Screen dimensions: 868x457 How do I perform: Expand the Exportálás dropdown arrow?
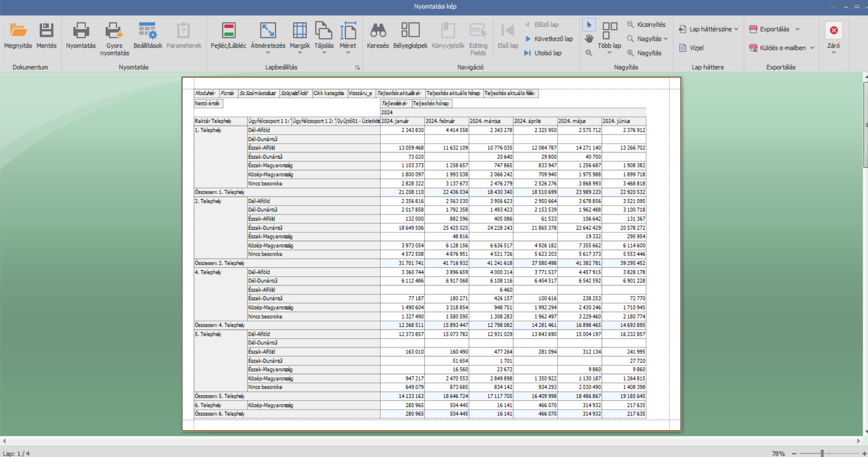pos(798,29)
